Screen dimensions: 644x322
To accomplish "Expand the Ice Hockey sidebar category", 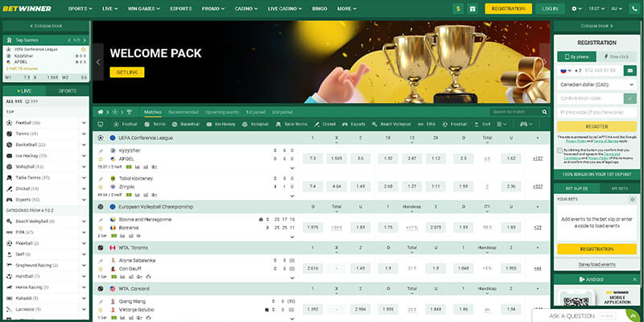I will [84, 155].
